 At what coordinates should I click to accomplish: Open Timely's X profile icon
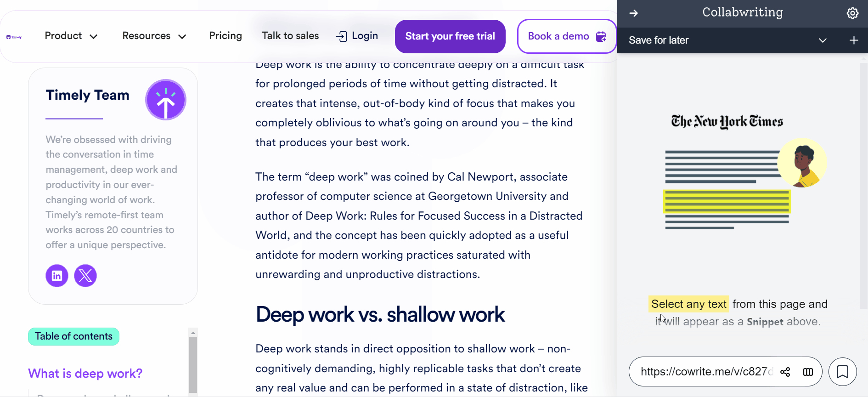(85, 276)
